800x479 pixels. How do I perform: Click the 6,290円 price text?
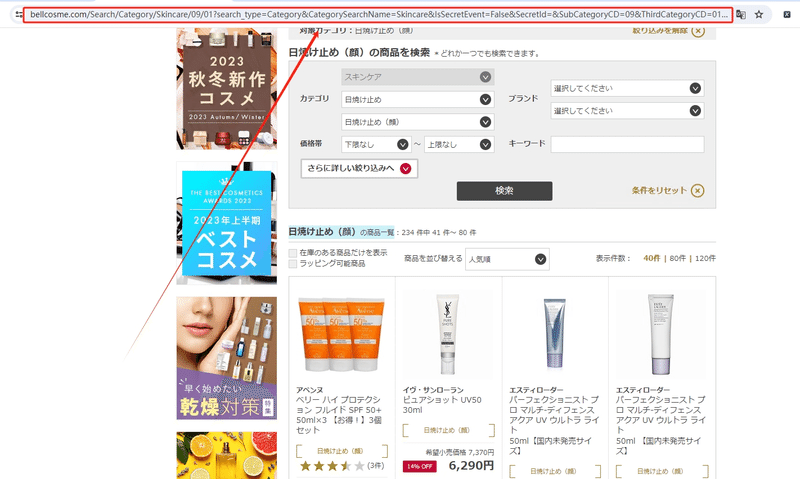[471, 466]
